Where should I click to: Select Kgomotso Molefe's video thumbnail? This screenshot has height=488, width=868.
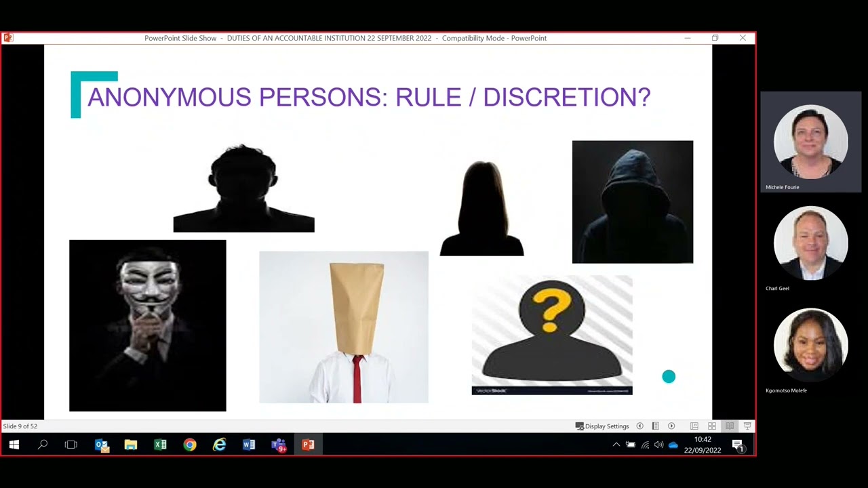pyautogui.click(x=810, y=346)
